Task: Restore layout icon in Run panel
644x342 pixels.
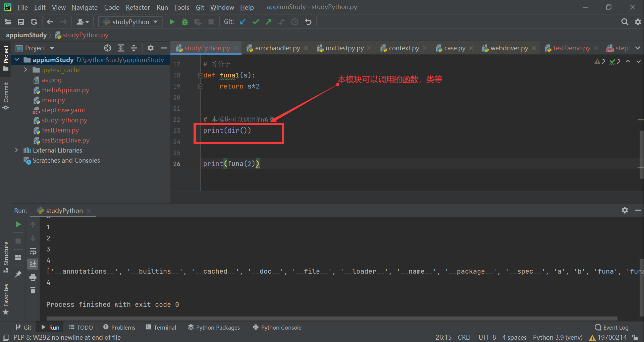Action: (x=18, y=258)
